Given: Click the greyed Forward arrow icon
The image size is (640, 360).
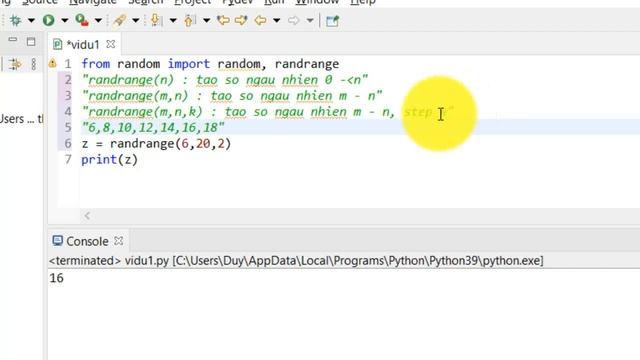Looking at the screenshot, I should click(x=293, y=20).
